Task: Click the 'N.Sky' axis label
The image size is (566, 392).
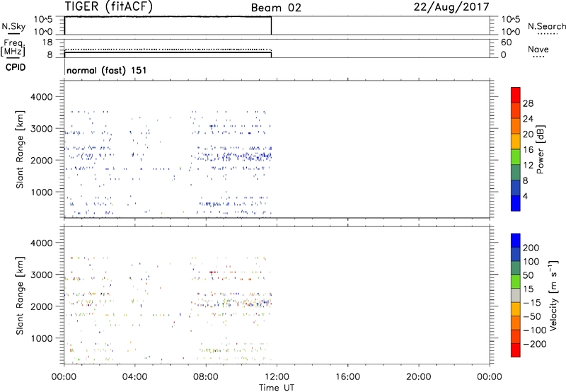Action: tap(13, 27)
